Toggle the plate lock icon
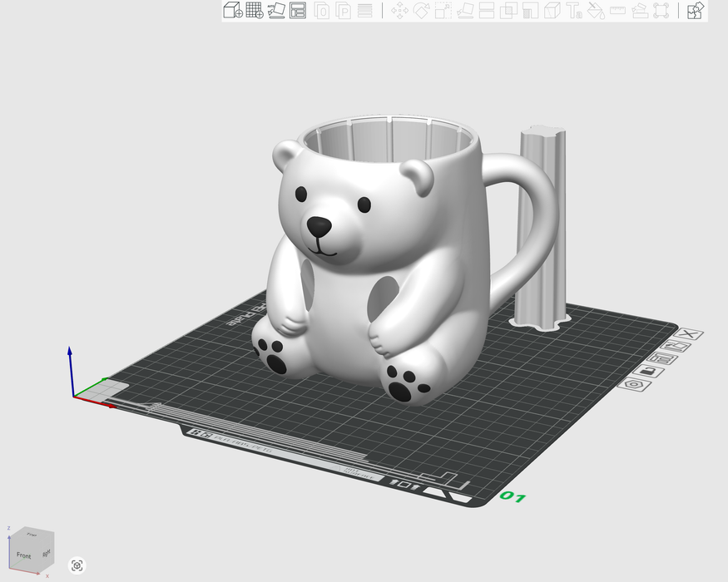This screenshot has width=728, height=582. 646,370
